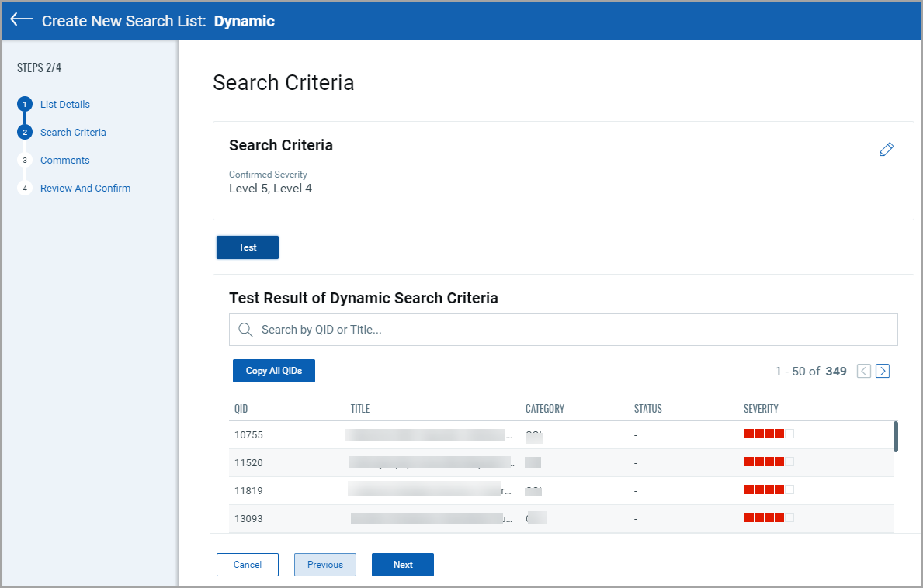
Task: Navigate to the Comments step
Action: 64,160
